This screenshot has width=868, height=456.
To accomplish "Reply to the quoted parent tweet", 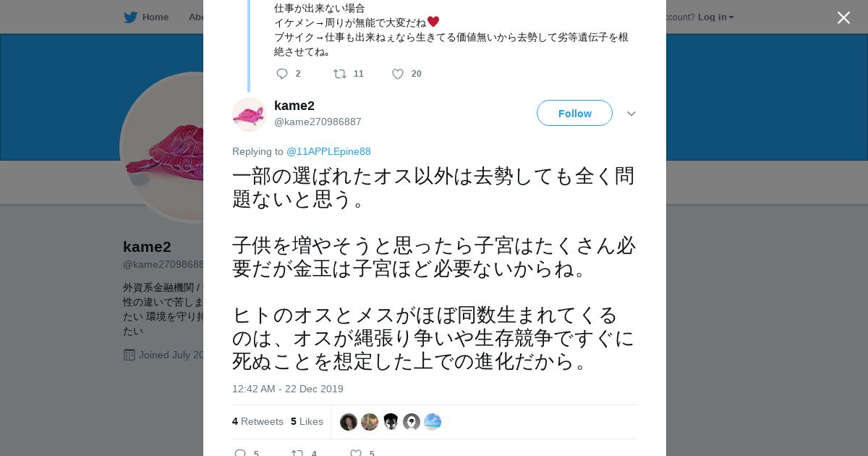I will [x=282, y=74].
